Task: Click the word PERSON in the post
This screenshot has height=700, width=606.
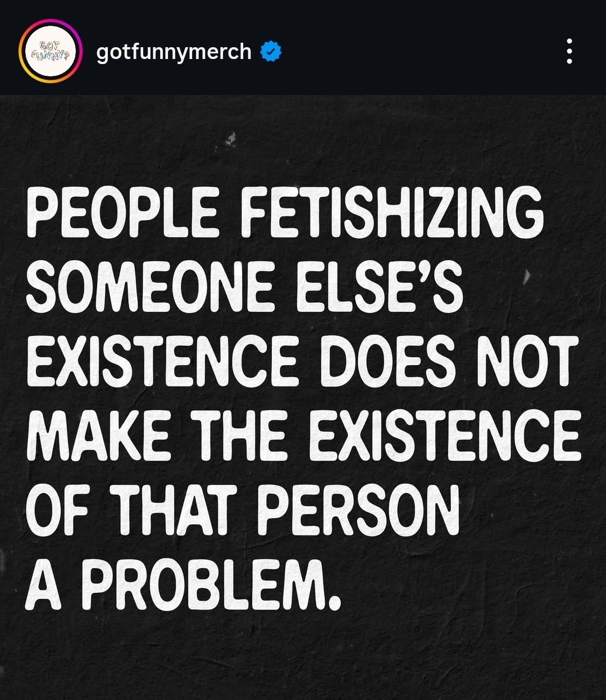Action: click(358, 510)
